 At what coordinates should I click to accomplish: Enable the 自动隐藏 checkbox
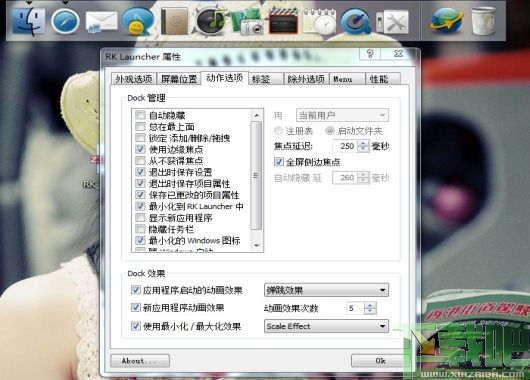(x=140, y=115)
